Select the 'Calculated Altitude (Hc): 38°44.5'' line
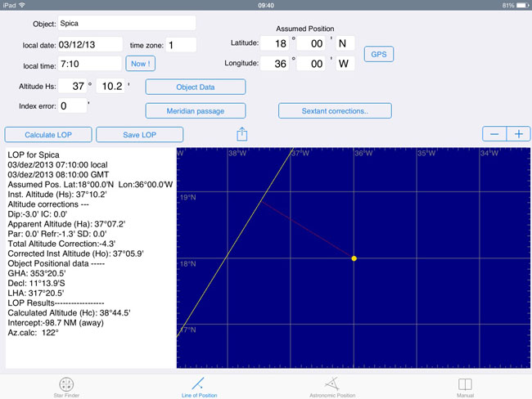Viewport: 532px width, 399px height. click(69, 313)
